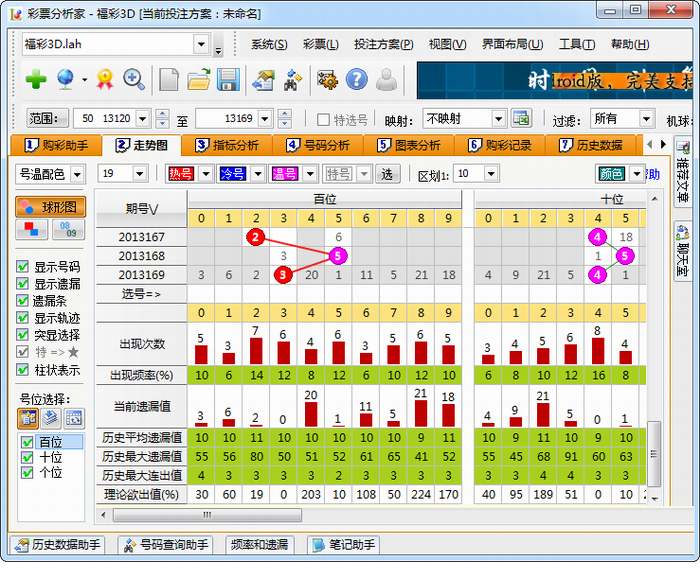Open 过滤 所有 dropdown
Image resolution: width=700 pixels, height=568 pixels.
646,119
